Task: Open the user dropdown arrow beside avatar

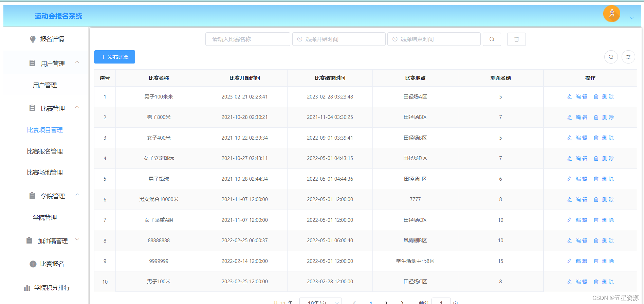Action: 631,18
